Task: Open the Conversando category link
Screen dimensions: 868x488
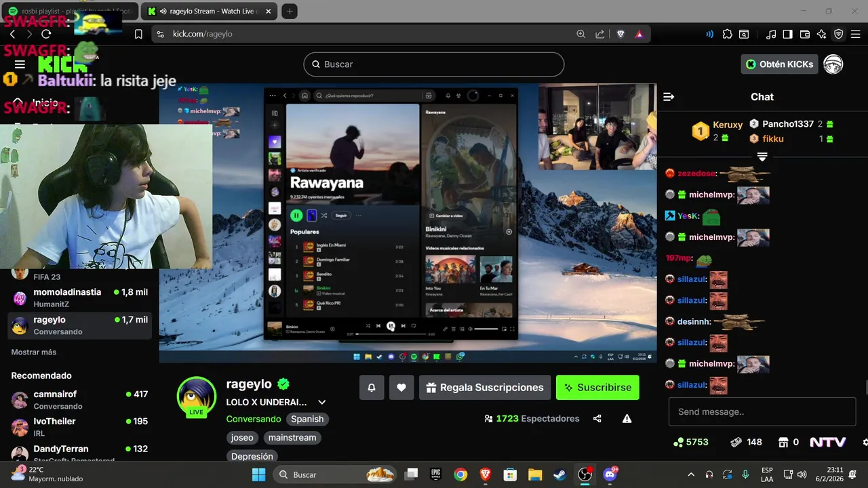Action: (254, 419)
